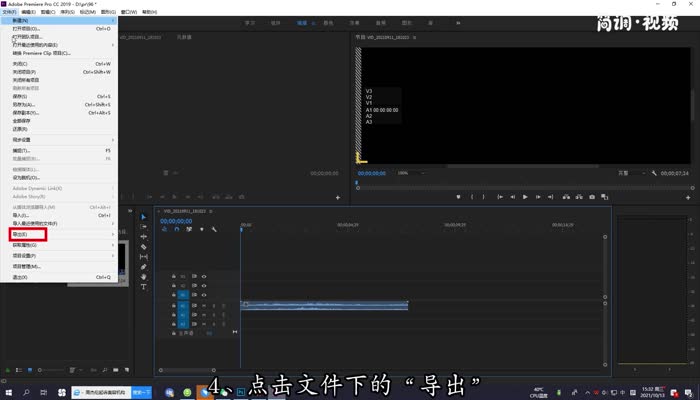Viewport: 700px width, 400px height.
Task: Choose 导入(I)... from the File menu
Action: 22,214
